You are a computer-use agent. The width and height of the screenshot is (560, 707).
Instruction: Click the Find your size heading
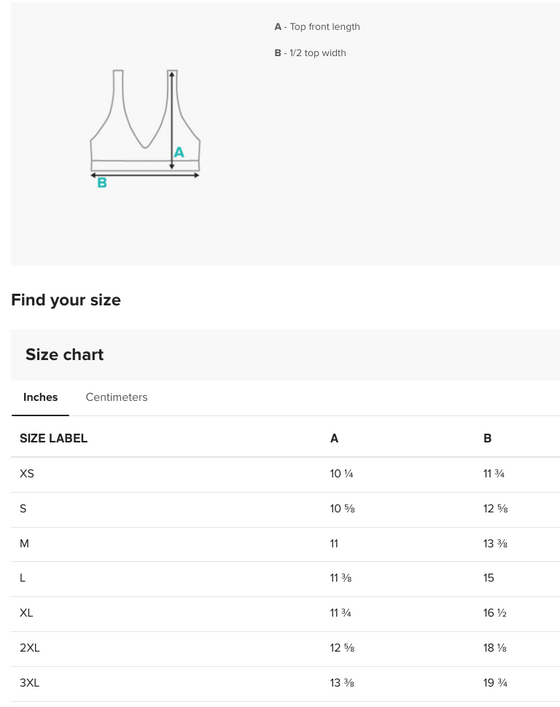coord(66,300)
